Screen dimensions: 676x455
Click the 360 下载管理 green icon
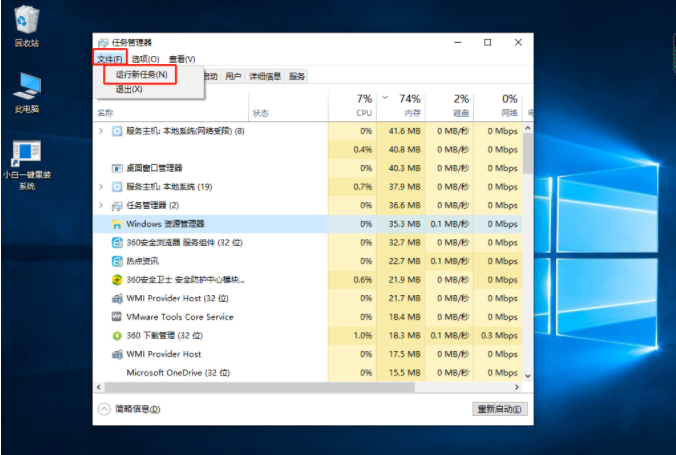point(117,336)
